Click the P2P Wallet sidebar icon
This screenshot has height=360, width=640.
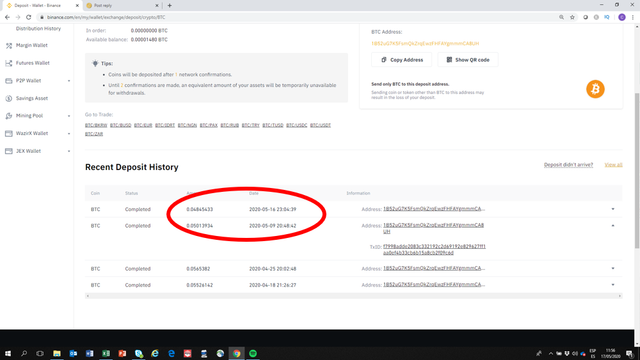click(x=9, y=81)
